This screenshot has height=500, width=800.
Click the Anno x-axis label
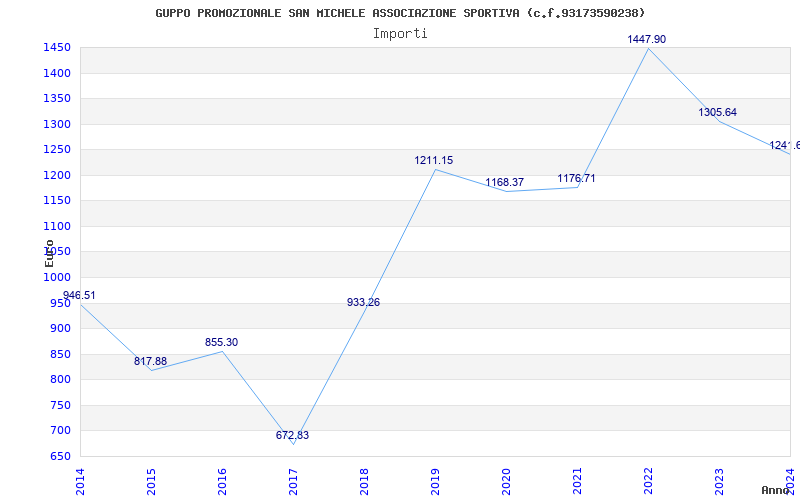776,490
